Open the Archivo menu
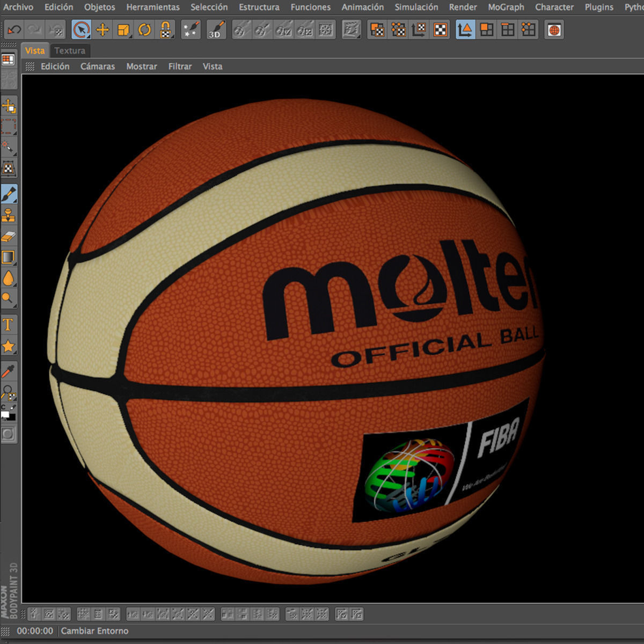 18,7
